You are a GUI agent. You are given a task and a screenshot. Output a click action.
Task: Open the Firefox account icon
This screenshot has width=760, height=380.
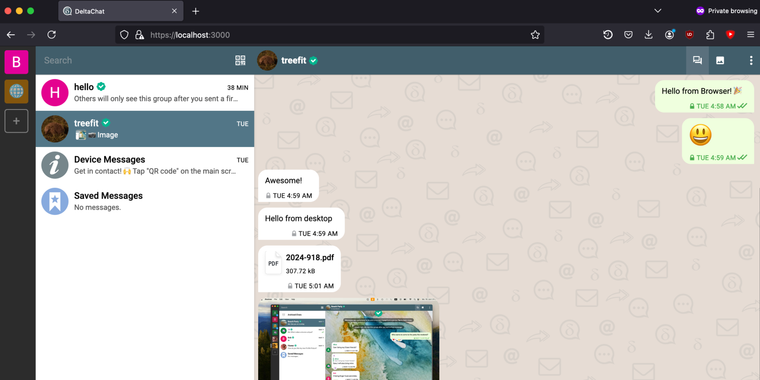[x=669, y=35]
